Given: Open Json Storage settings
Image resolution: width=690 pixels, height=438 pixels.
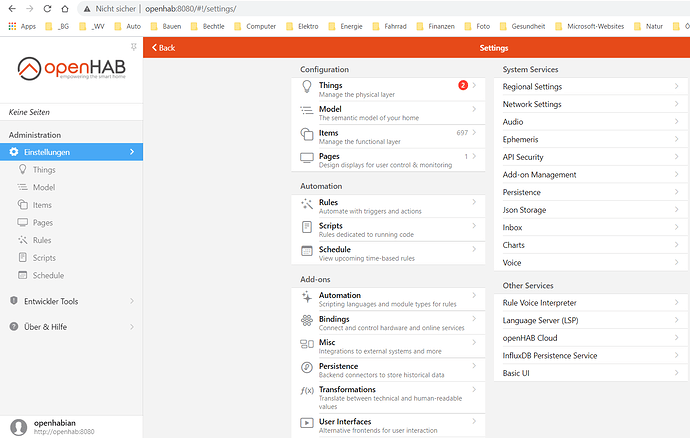Looking at the screenshot, I should point(591,210).
